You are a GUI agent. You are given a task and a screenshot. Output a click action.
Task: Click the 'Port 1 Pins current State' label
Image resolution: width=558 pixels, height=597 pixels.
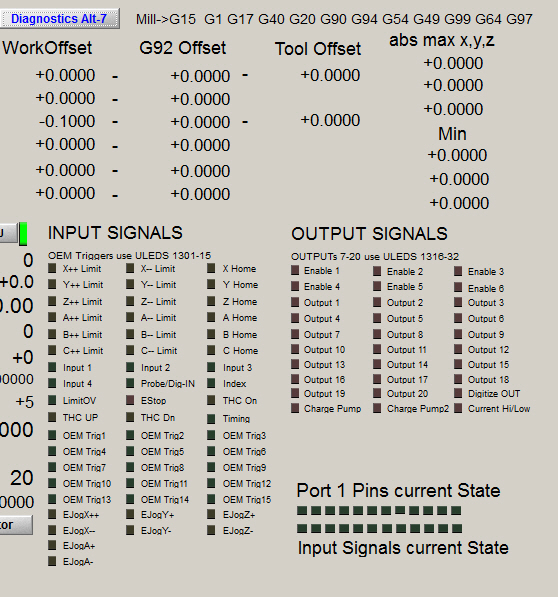pyautogui.click(x=398, y=490)
